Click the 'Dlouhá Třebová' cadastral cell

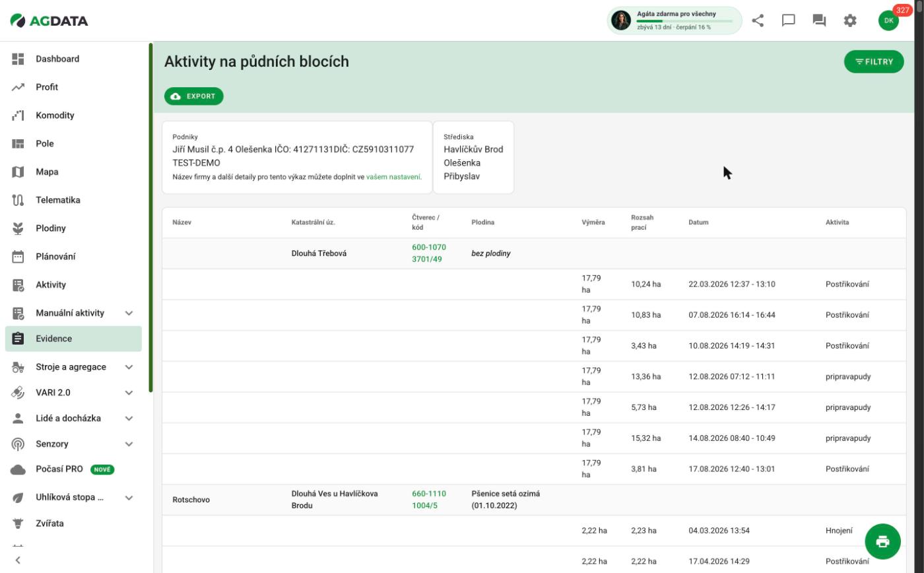pyautogui.click(x=319, y=253)
